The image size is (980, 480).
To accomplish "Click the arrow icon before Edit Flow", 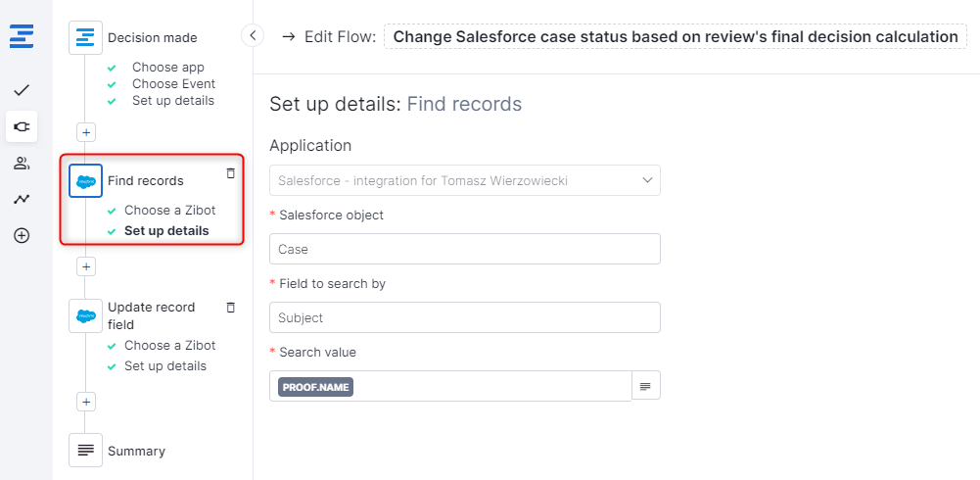I will click(288, 37).
